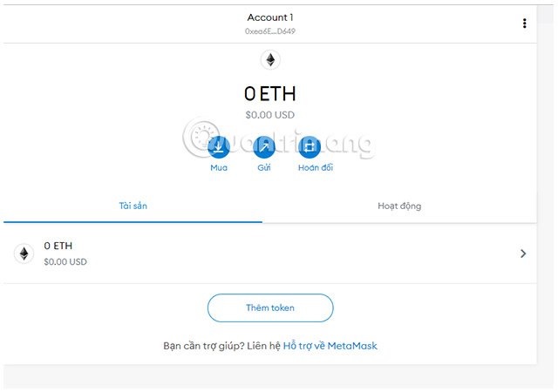558x392 pixels.
Task: Open the Hỗ trợ về MetaMask link
Action: [330, 346]
